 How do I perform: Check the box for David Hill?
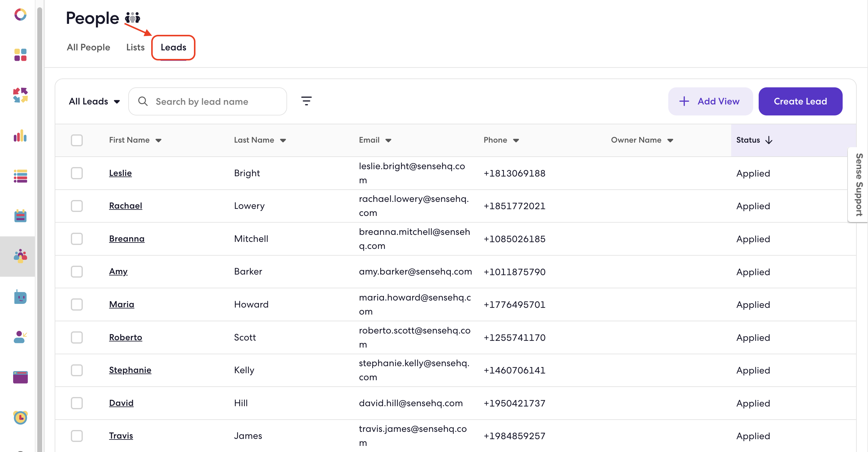pos(77,403)
